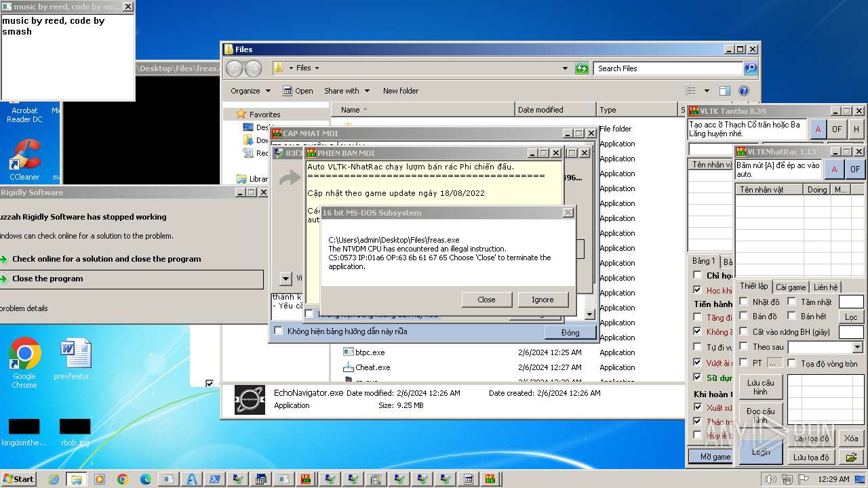Select Cheat.exe file in list
Image resolution: width=868 pixels, height=488 pixels.
(367, 367)
